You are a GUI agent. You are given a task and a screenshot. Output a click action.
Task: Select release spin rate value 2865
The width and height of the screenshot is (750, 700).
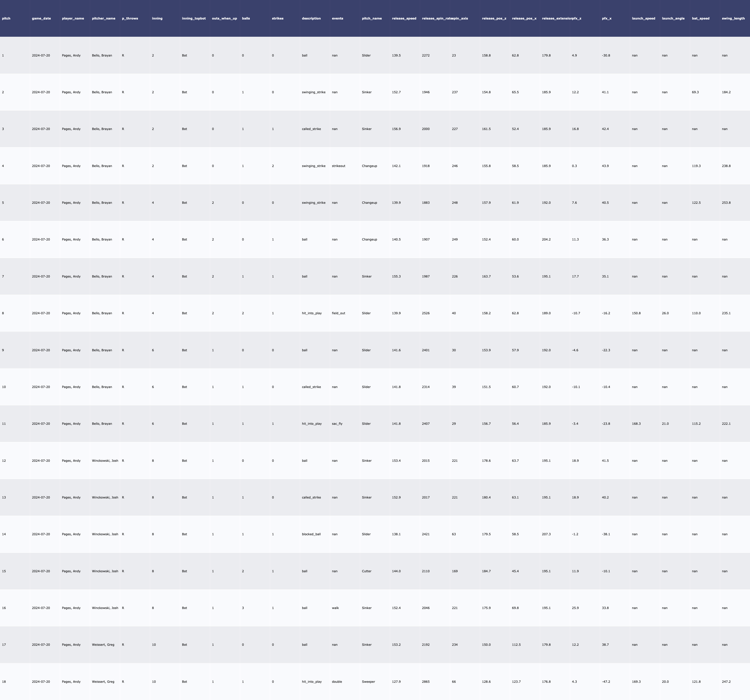[425, 681]
